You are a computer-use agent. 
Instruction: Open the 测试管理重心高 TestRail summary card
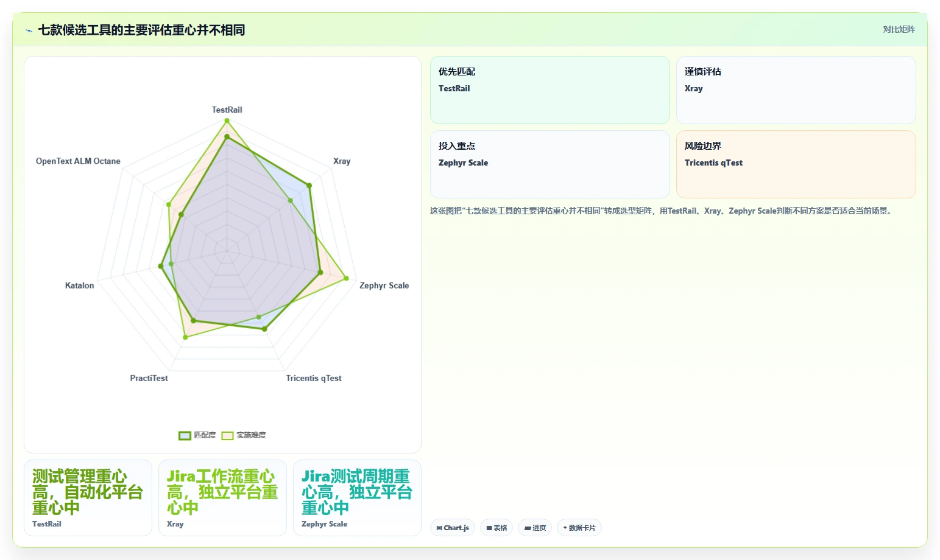[x=88, y=498]
